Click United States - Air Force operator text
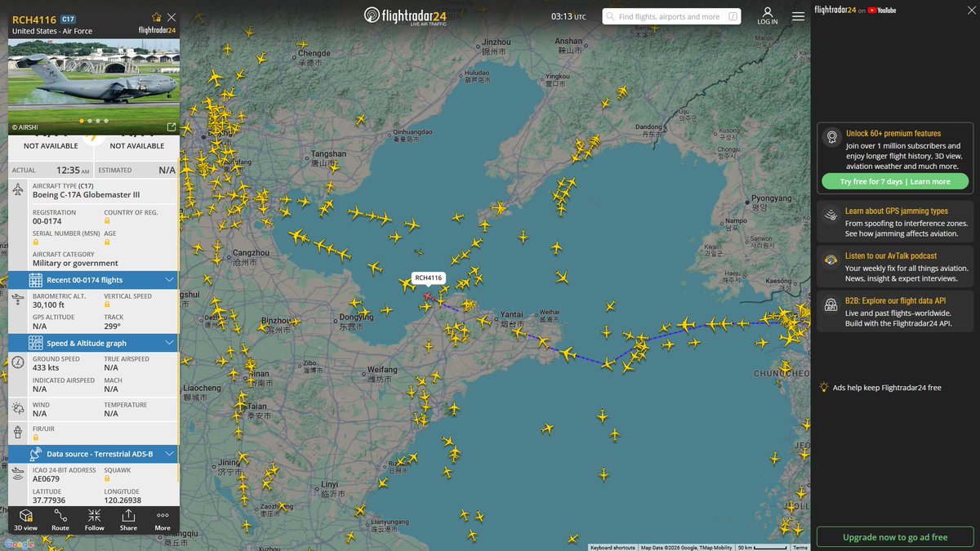Image resolution: width=980 pixels, height=551 pixels. [x=51, y=31]
